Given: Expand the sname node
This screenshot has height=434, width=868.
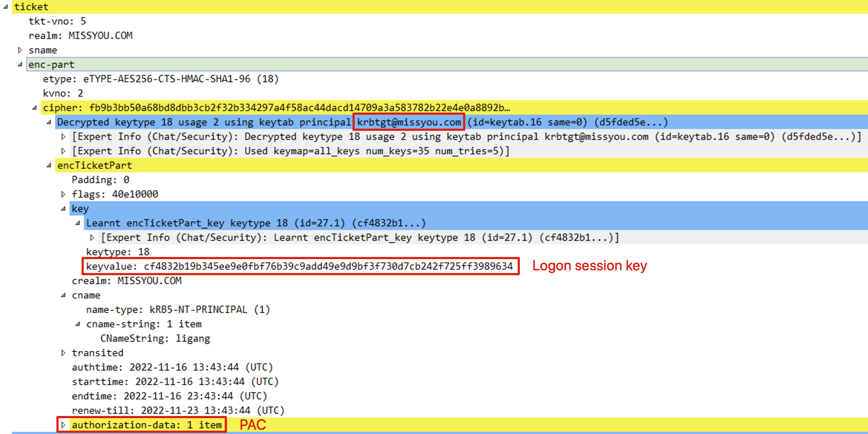Looking at the screenshot, I should (x=20, y=50).
